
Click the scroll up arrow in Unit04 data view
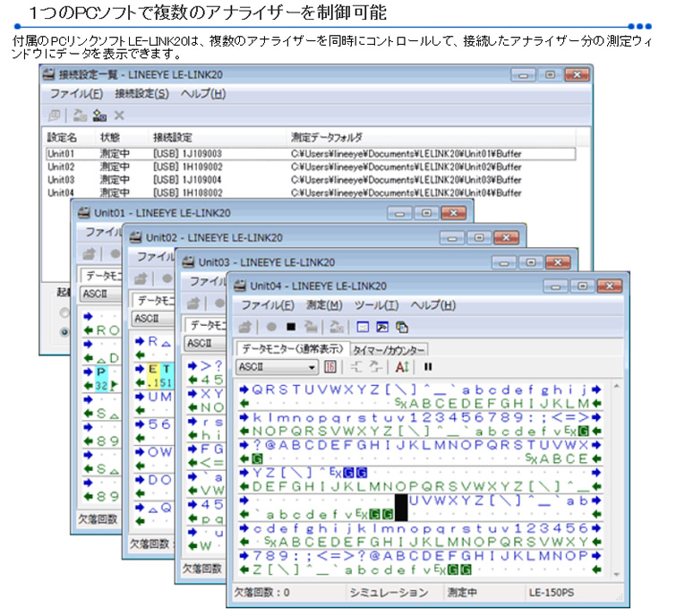tap(617, 386)
